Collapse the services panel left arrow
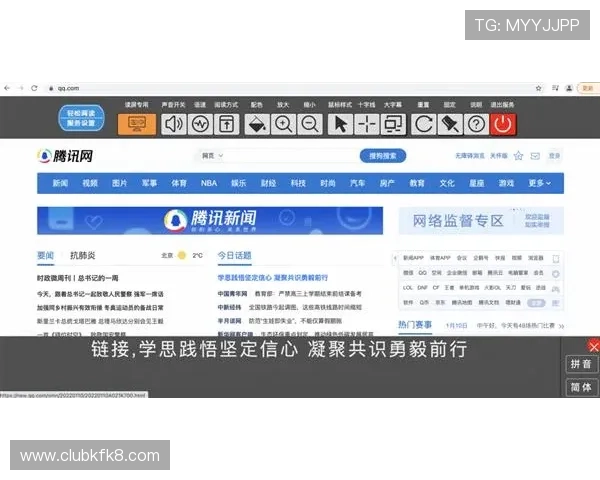The height and width of the screenshot is (480, 600). [x=395, y=258]
